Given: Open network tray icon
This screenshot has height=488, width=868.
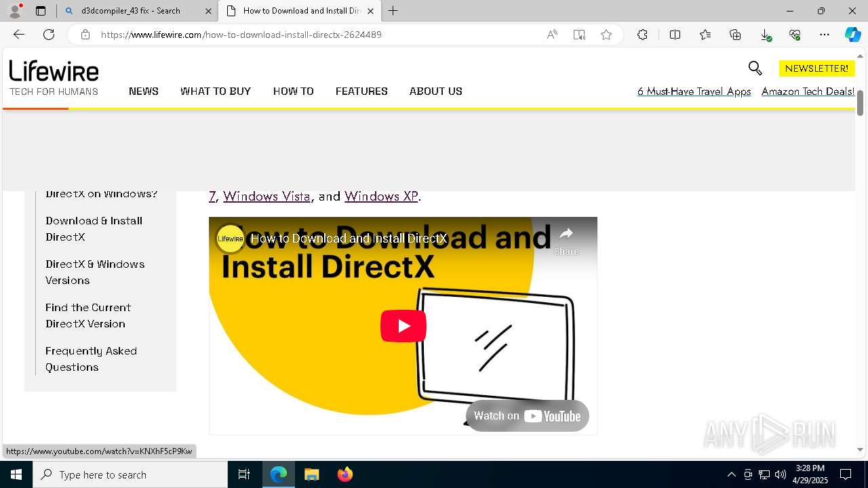Looking at the screenshot, I should (764, 474).
